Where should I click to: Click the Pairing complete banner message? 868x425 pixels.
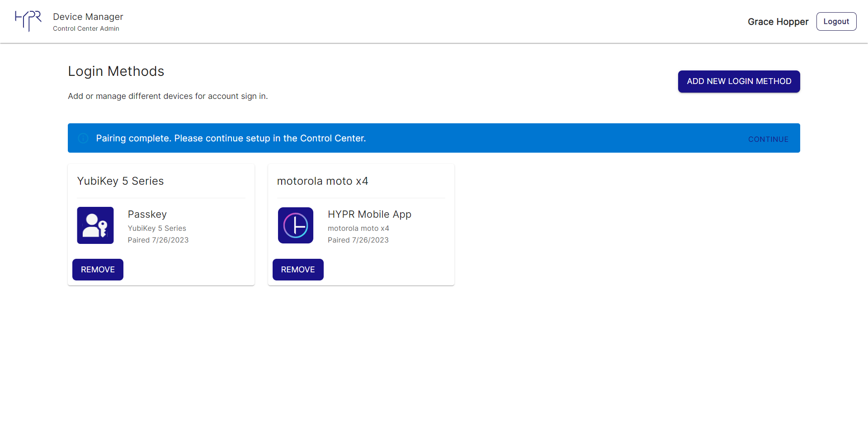coord(231,138)
